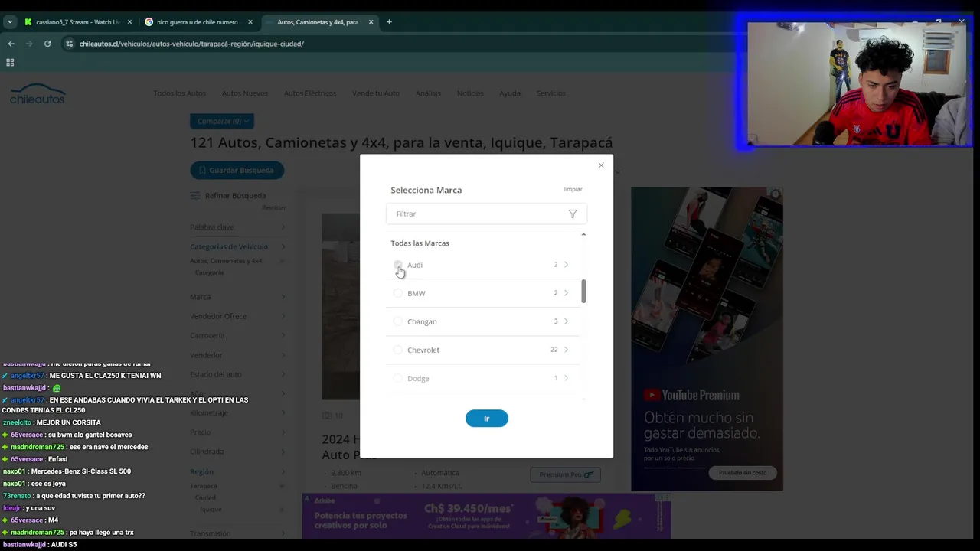The height and width of the screenshot is (551, 980).
Task: Expand BMW models chevron
Action: 566,293
